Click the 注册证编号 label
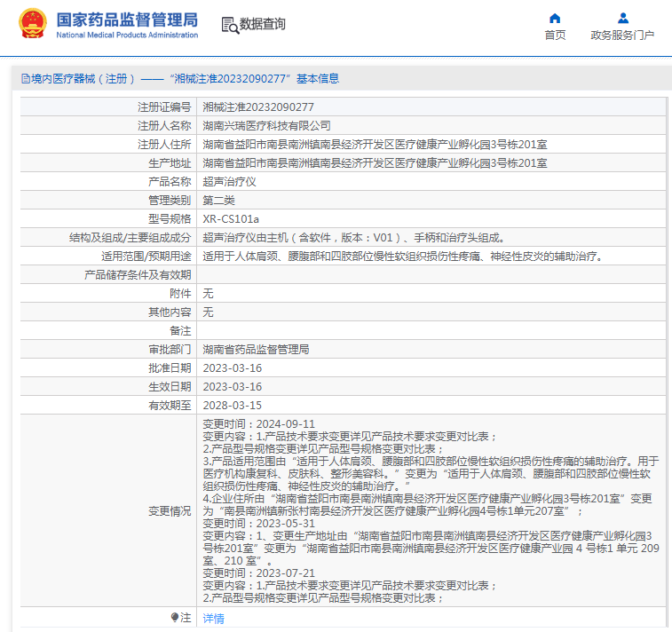The width and height of the screenshot is (672, 632). coord(164,107)
